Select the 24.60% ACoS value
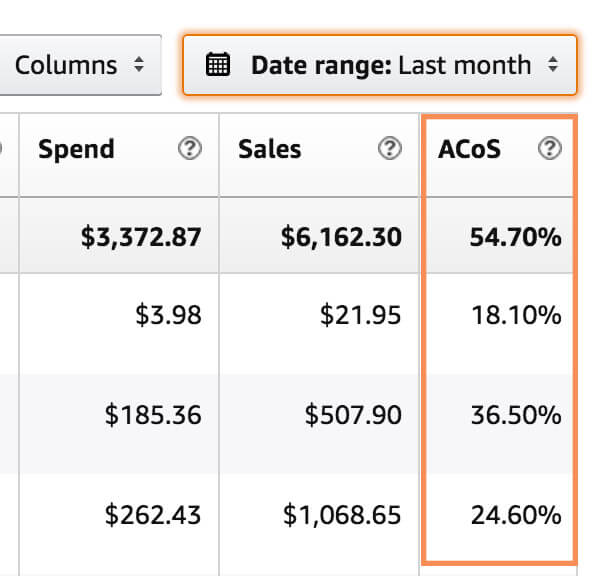Image resolution: width=602 pixels, height=576 pixels. 516,515
